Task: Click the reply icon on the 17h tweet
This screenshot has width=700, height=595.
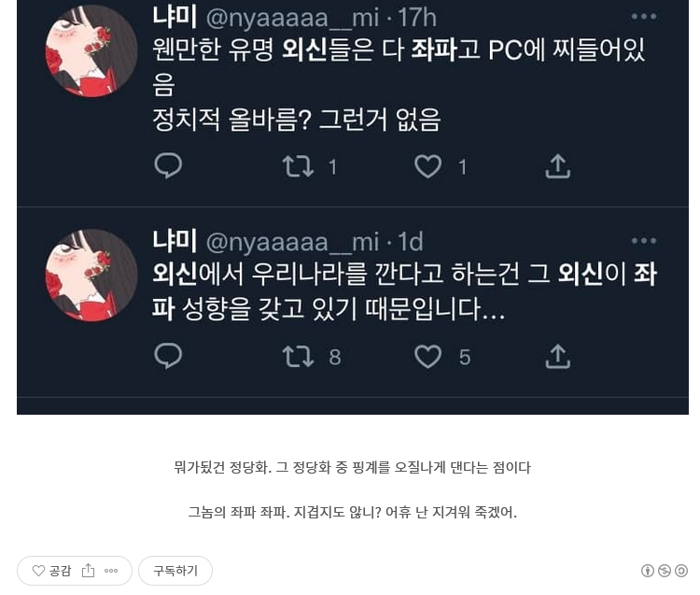Action: [x=168, y=165]
